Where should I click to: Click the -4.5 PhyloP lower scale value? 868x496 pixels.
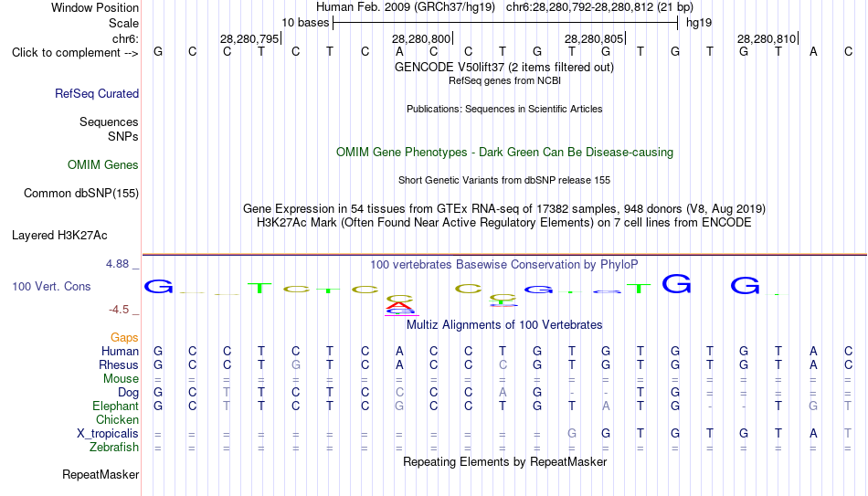coord(119,310)
